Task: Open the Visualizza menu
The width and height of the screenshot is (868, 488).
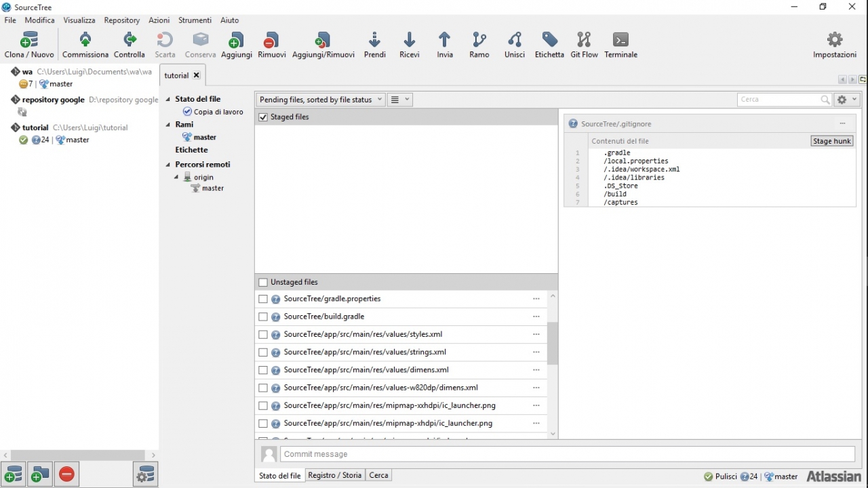Action: pos(79,20)
